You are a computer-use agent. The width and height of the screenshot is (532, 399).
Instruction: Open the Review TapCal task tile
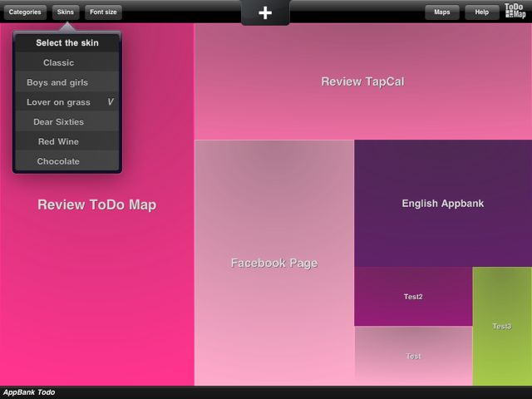363,81
